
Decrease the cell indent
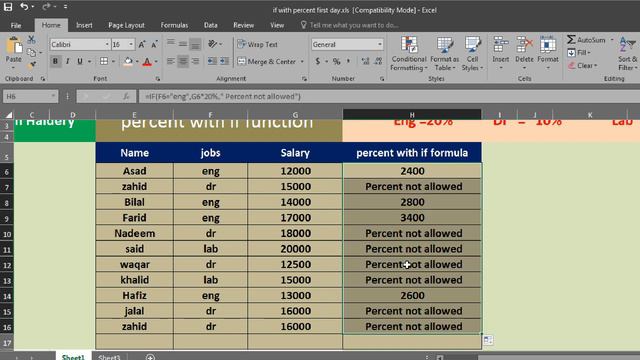pos(212,61)
